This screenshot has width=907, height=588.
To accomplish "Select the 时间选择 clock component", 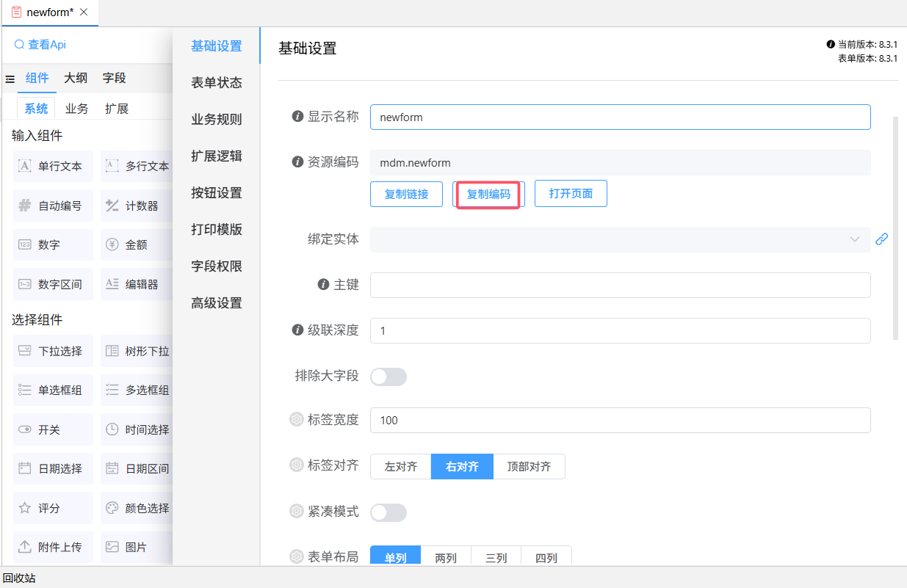I will coord(137,429).
